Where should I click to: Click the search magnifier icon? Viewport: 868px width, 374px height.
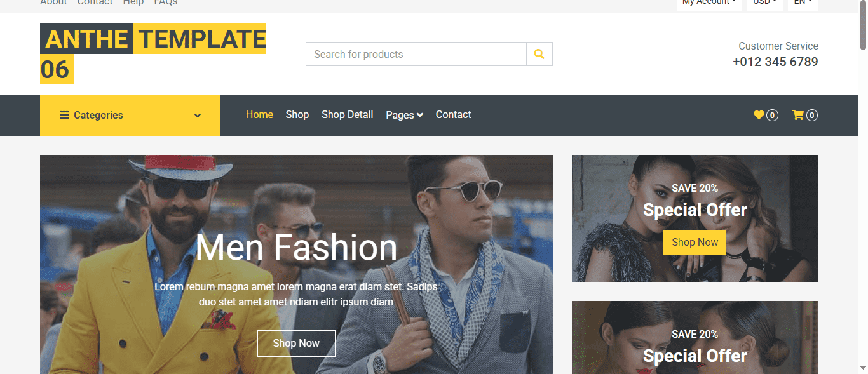pyautogui.click(x=539, y=54)
